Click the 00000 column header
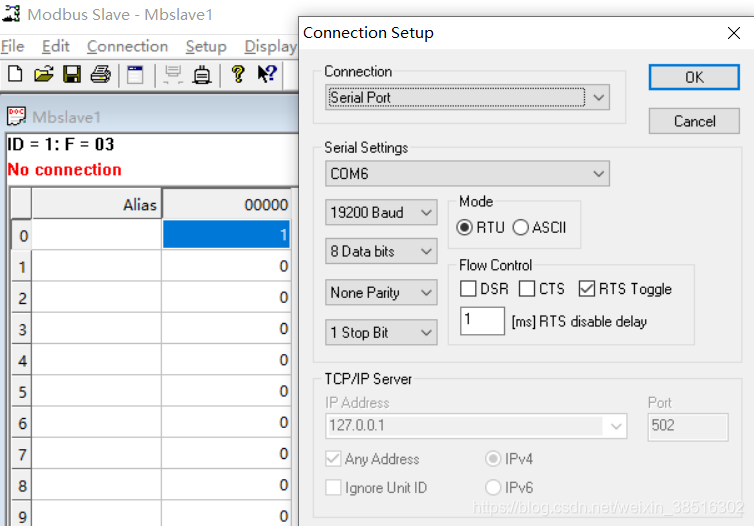Image resolution: width=754 pixels, height=526 pixels. 227,204
